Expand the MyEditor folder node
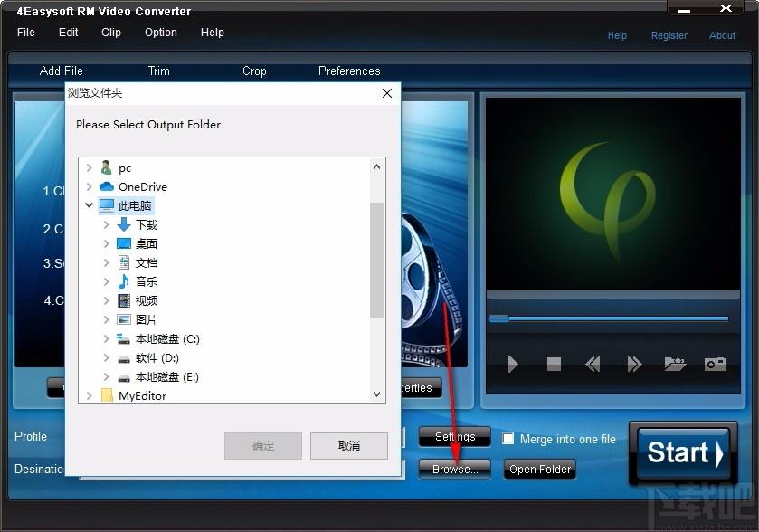 tap(89, 395)
